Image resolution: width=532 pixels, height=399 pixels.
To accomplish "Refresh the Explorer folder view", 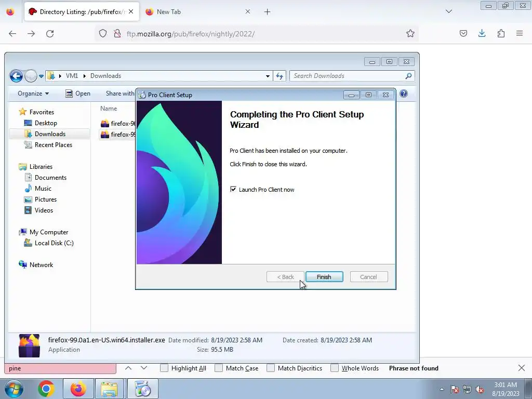I will point(280,76).
